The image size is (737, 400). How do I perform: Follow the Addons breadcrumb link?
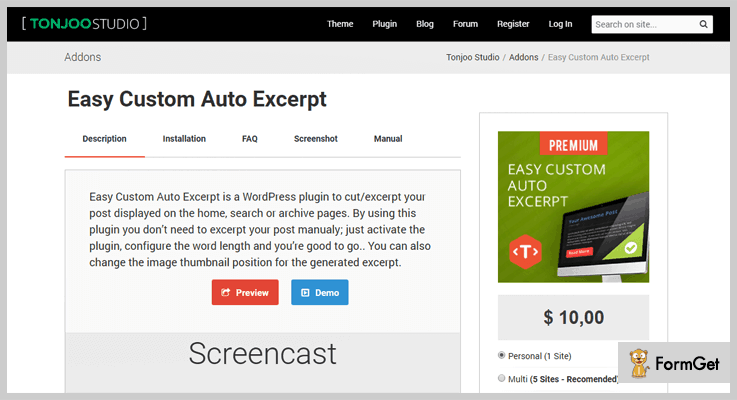524,57
